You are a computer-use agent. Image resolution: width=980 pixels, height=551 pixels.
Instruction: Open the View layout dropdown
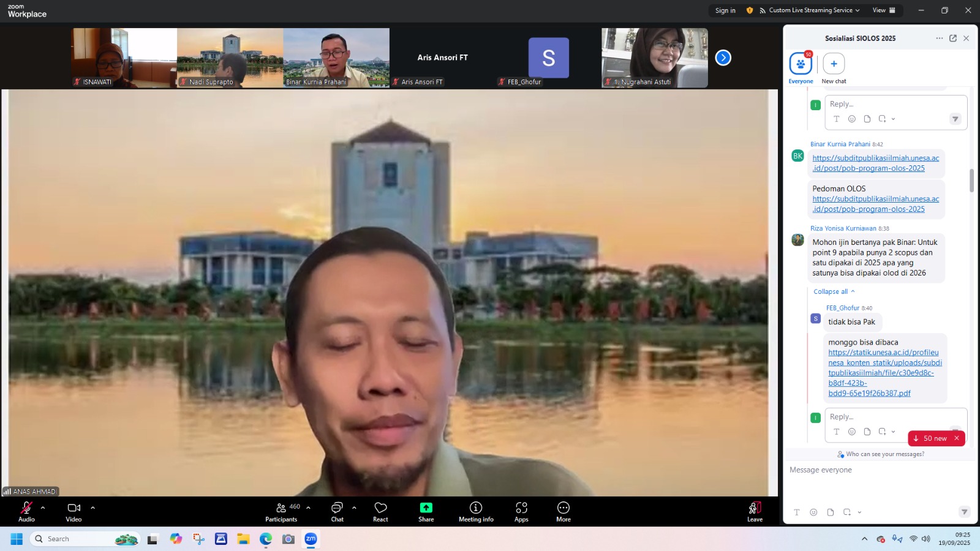click(883, 10)
